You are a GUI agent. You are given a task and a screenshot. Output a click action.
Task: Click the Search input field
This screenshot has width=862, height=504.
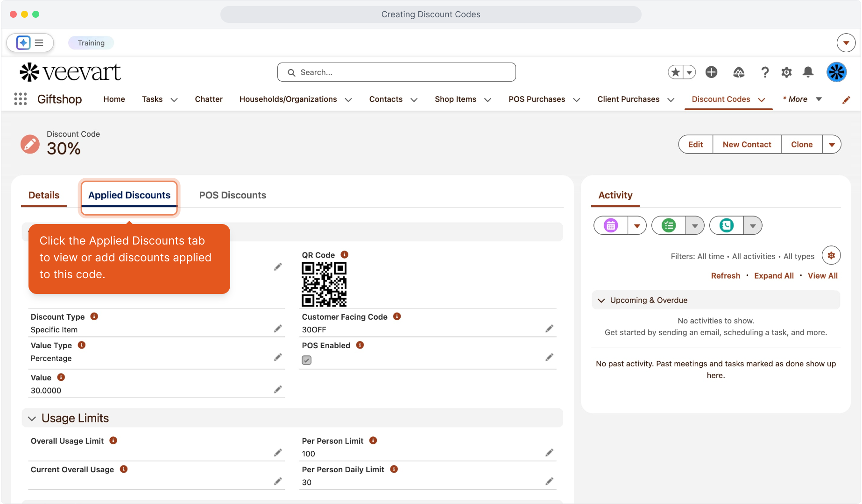(397, 72)
